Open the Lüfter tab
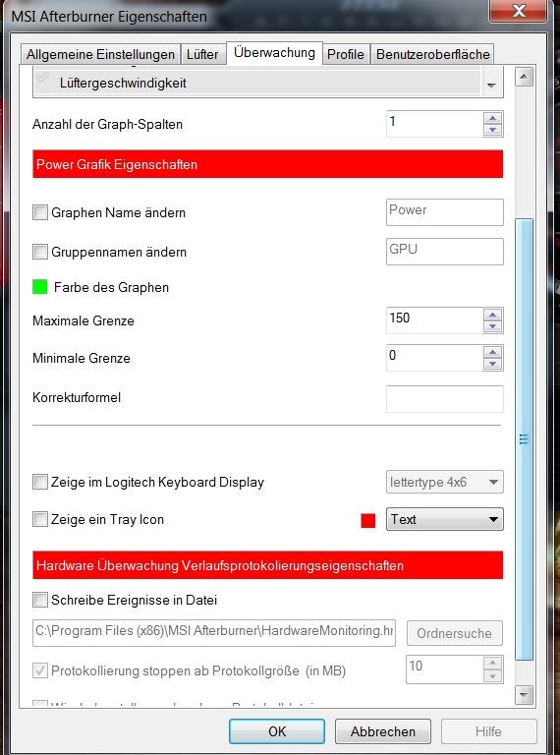 202,54
